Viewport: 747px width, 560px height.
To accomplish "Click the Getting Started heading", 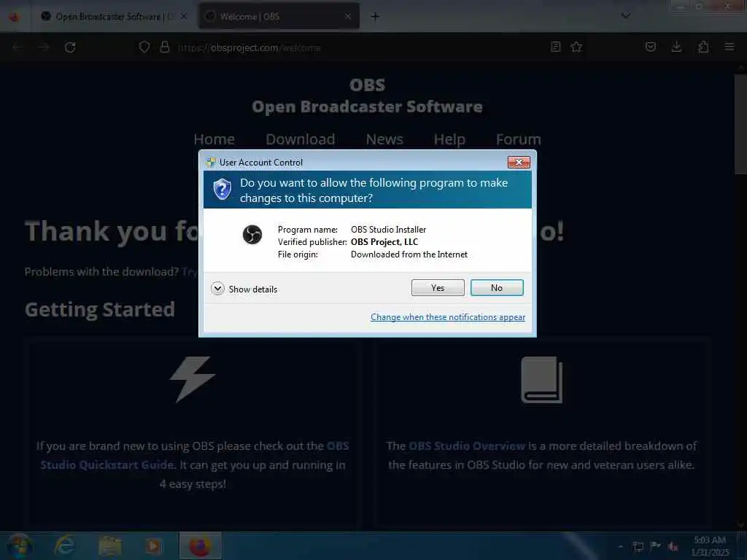I will (x=100, y=309).
